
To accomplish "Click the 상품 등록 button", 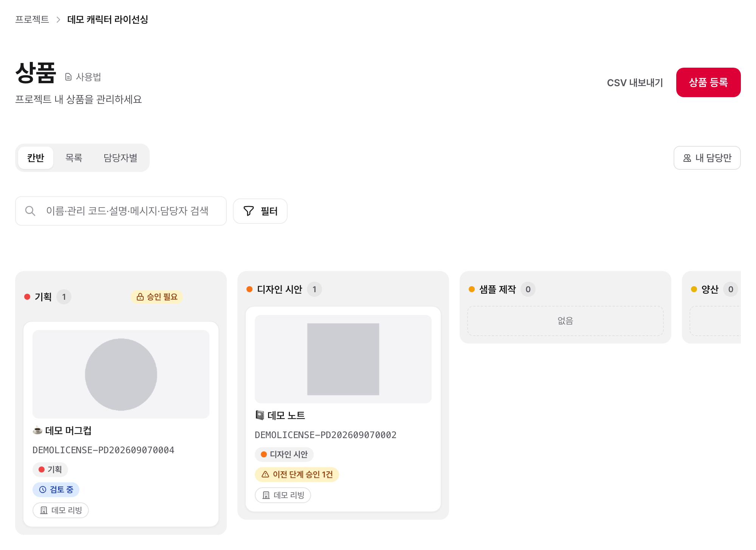I will tap(708, 82).
